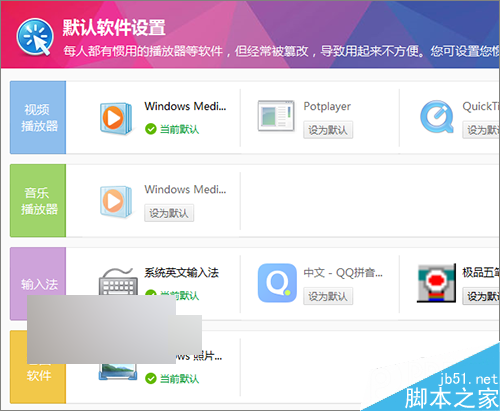Screen dimensions: 500x411
Task: Select the 输入法 category tab
Action: point(38,284)
